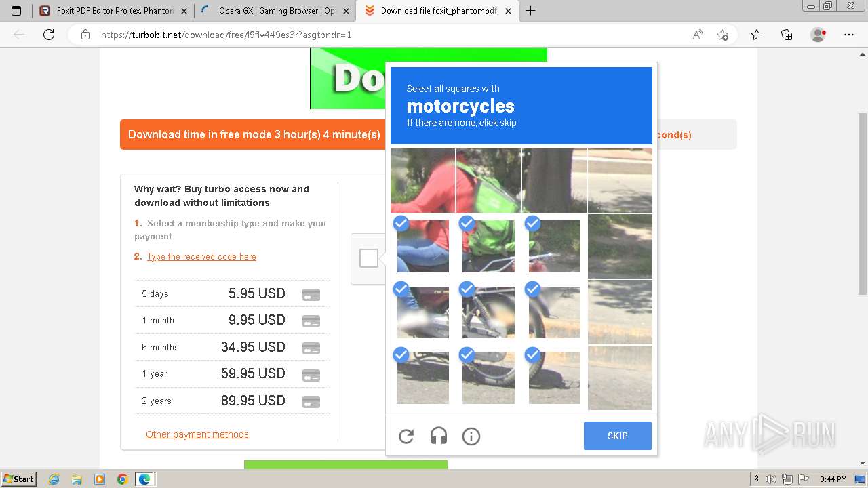
Task: Refresh the browser page
Action: (x=49, y=35)
